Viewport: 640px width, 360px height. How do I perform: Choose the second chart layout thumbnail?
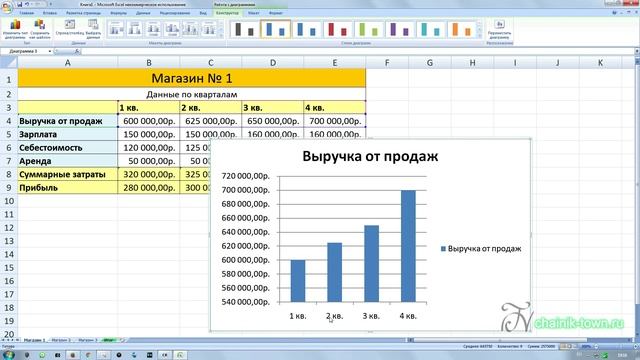pos(135,29)
